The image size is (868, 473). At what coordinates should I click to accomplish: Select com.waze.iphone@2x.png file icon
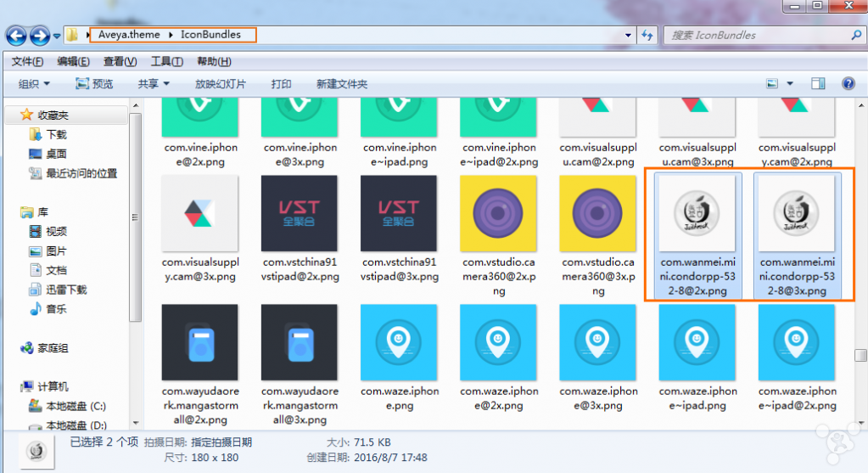click(498, 342)
